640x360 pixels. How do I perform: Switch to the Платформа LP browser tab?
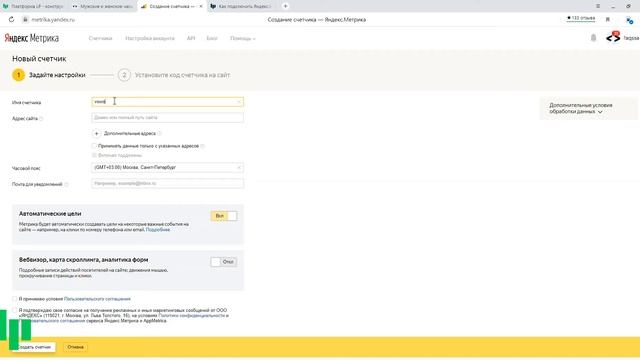coord(34,6)
